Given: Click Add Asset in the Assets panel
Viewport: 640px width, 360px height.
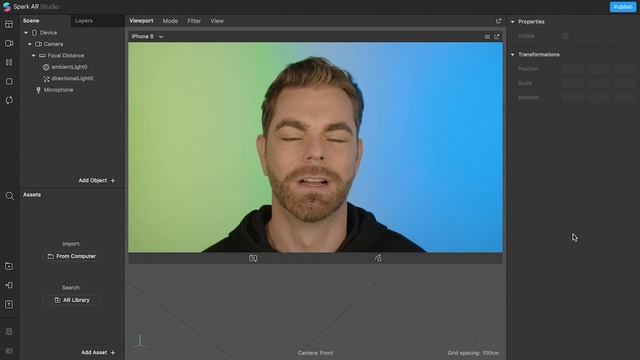Looking at the screenshot, I should tap(98, 353).
